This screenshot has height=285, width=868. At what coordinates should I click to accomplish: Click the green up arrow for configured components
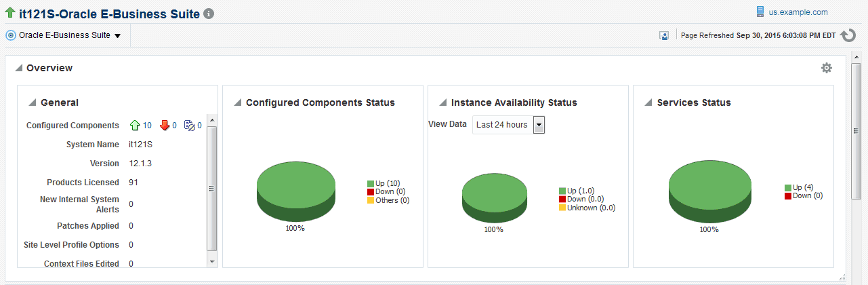click(134, 126)
